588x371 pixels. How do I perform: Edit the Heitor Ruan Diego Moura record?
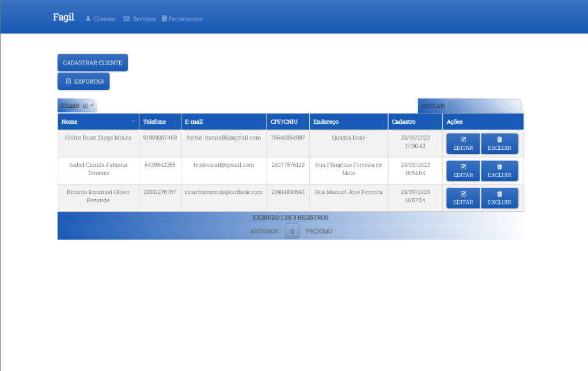pyautogui.click(x=463, y=144)
